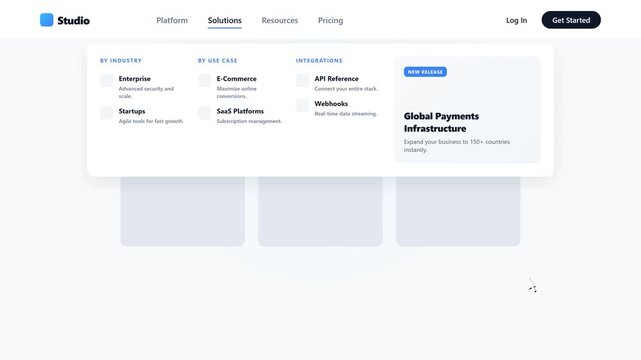Screen dimensions: 641x360
Task: Go to the Pricing page
Action: (330, 20)
